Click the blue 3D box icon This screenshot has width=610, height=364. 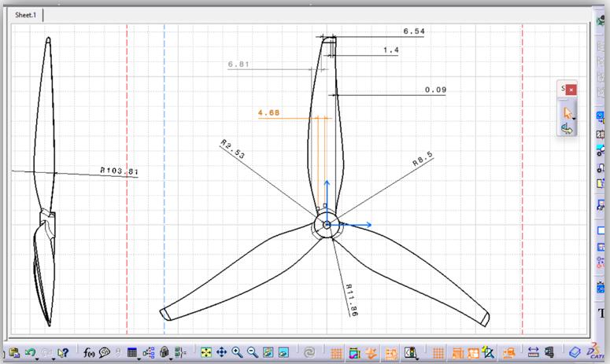coord(575,352)
